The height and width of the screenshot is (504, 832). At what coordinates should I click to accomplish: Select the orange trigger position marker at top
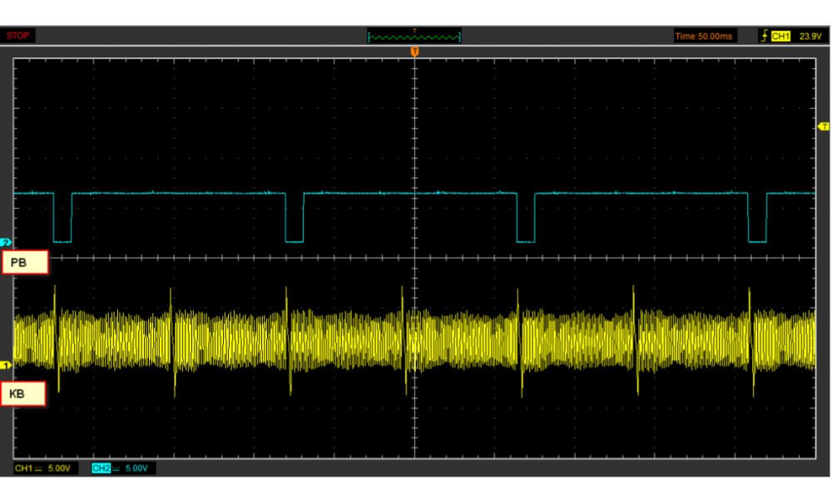tap(414, 52)
